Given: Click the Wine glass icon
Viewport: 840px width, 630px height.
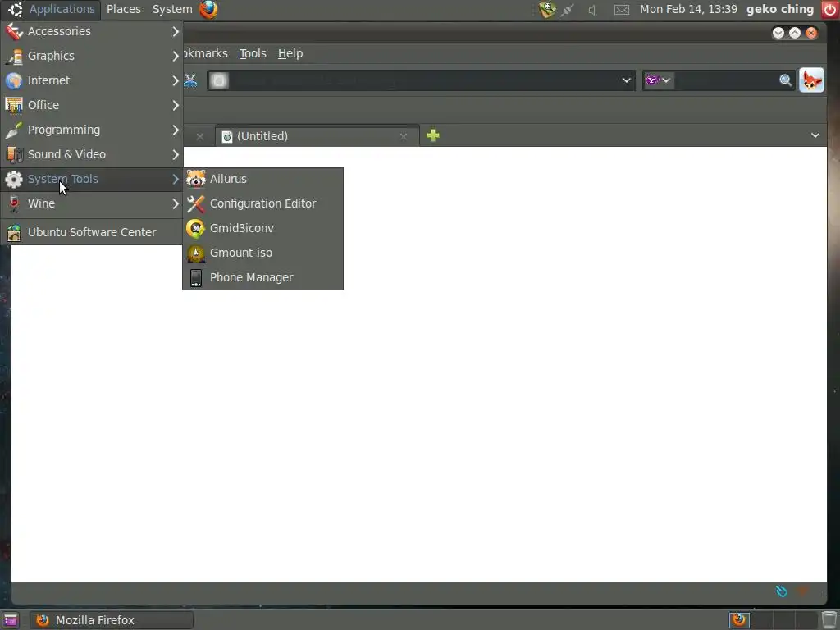Looking at the screenshot, I should click(14, 203).
